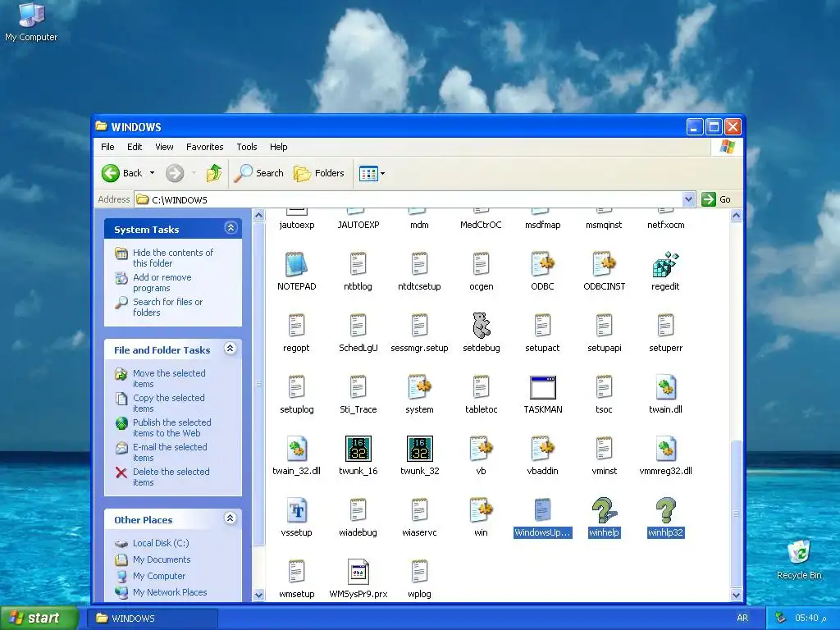The height and width of the screenshot is (630, 840).
Task: Click the Go button
Action: [x=717, y=199]
